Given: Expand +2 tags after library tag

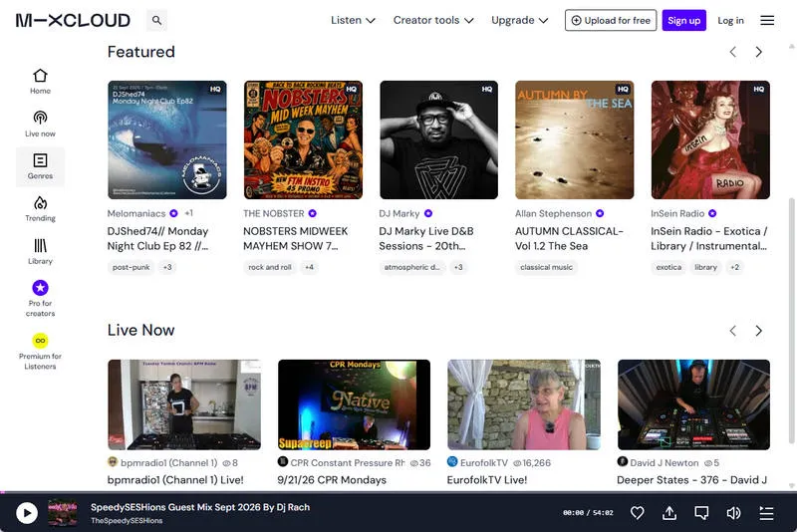Looking at the screenshot, I should [x=734, y=267].
